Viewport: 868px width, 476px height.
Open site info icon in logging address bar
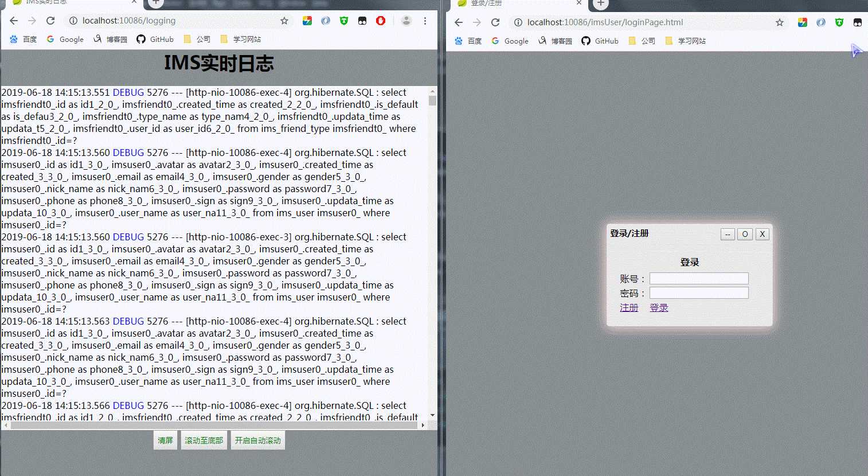pyautogui.click(x=73, y=21)
